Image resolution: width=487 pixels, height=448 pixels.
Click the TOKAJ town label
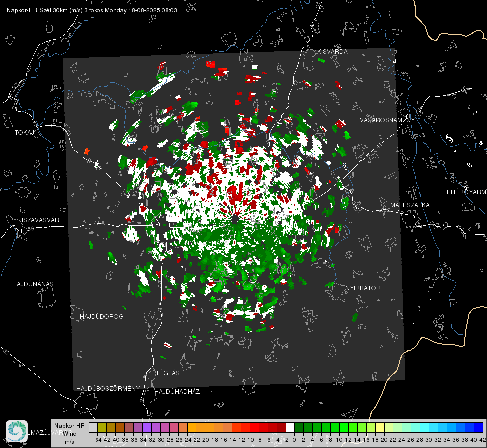tap(24, 133)
